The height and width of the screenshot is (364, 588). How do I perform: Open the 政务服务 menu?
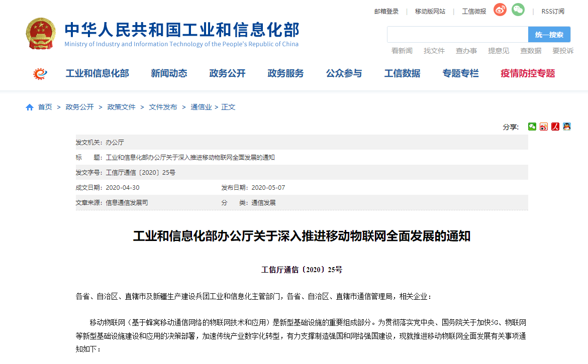286,73
